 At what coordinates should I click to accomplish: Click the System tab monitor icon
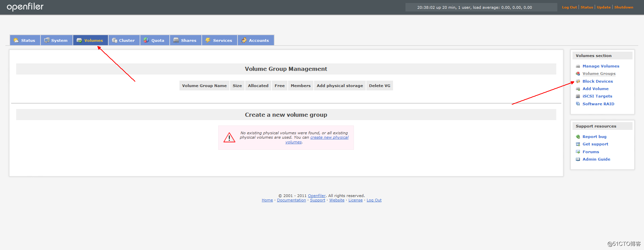(x=47, y=40)
